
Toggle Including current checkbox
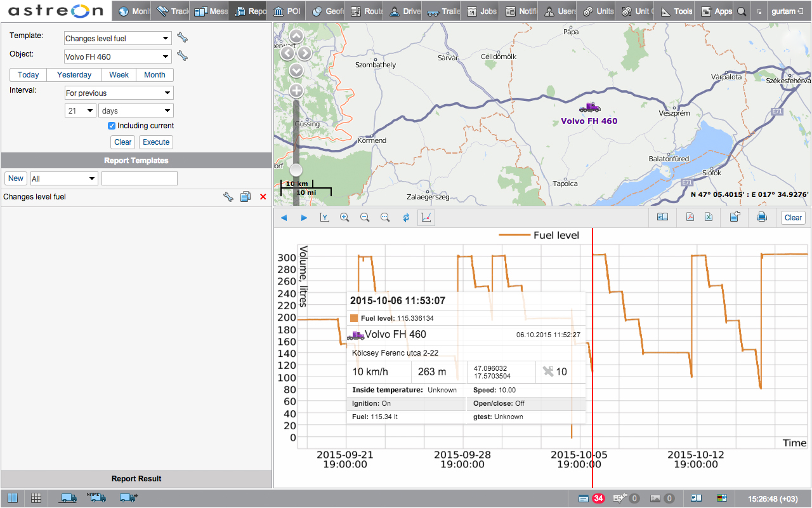(112, 126)
